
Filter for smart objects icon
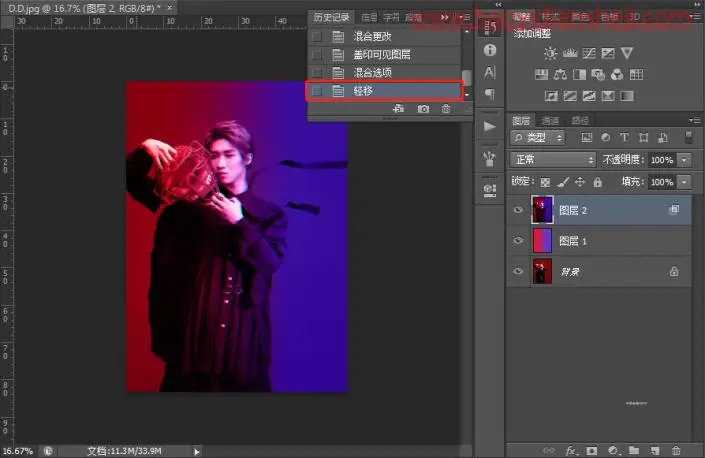(663, 138)
